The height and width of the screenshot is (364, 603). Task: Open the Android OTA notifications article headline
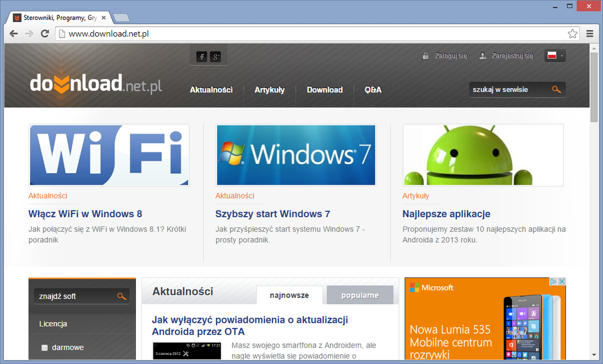(250, 326)
